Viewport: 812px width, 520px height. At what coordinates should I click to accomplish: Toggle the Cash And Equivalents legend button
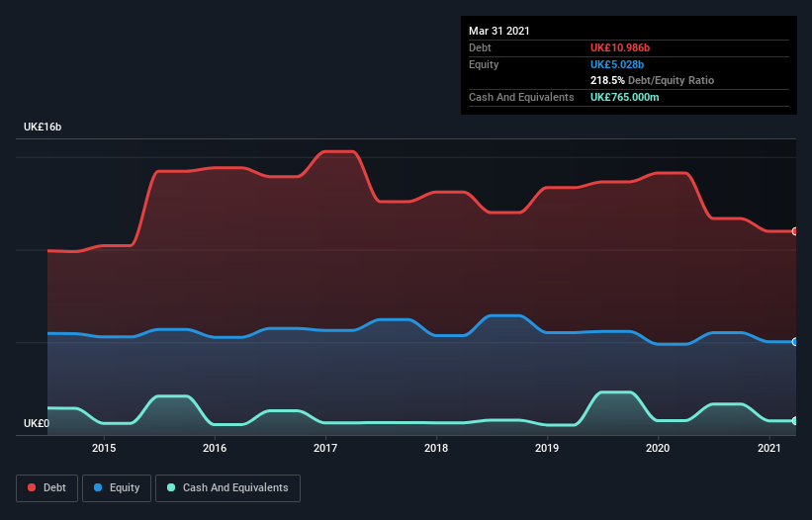tap(227, 488)
